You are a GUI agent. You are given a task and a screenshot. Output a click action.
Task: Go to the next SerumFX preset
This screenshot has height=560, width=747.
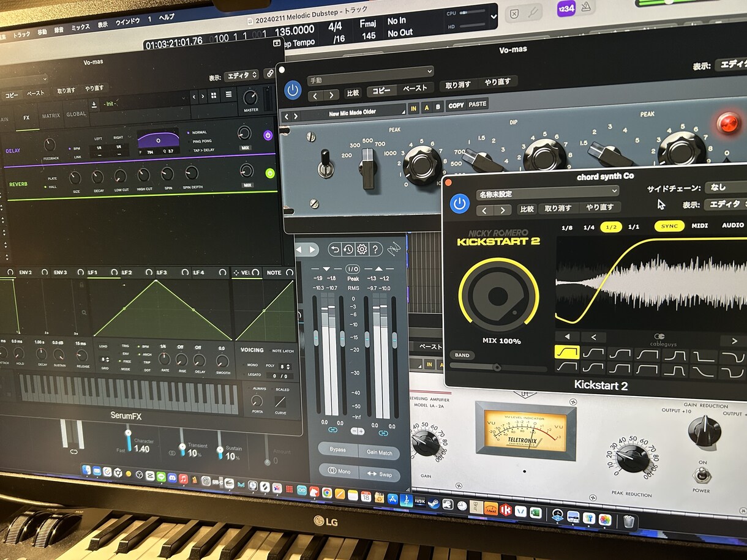[x=203, y=97]
